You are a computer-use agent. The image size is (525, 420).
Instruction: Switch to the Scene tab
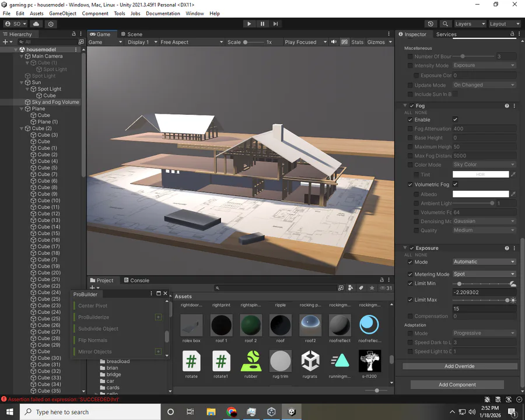tap(132, 34)
